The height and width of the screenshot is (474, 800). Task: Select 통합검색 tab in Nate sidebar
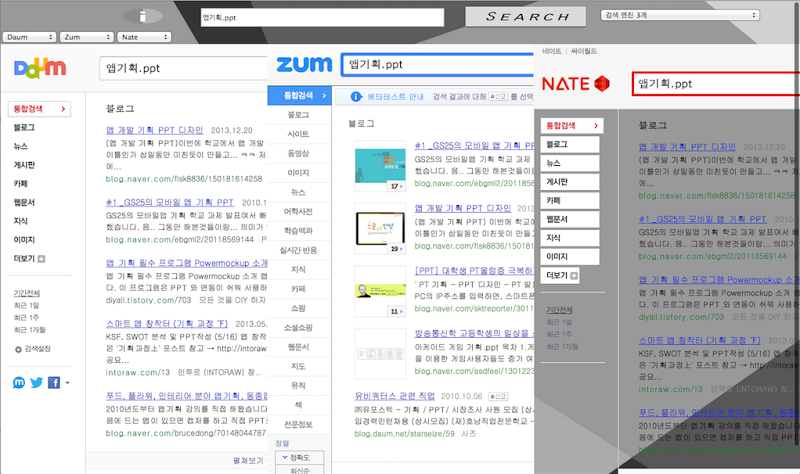tap(572, 126)
